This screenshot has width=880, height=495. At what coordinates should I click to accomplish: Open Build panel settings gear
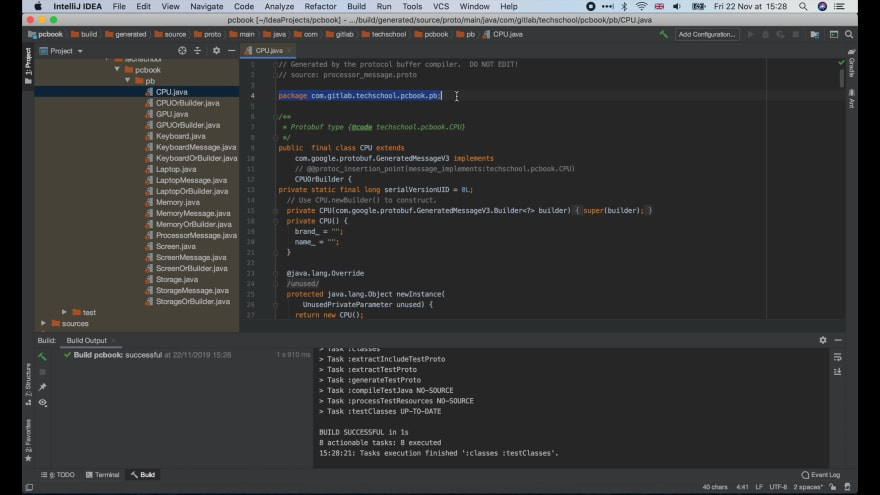point(823,340)
